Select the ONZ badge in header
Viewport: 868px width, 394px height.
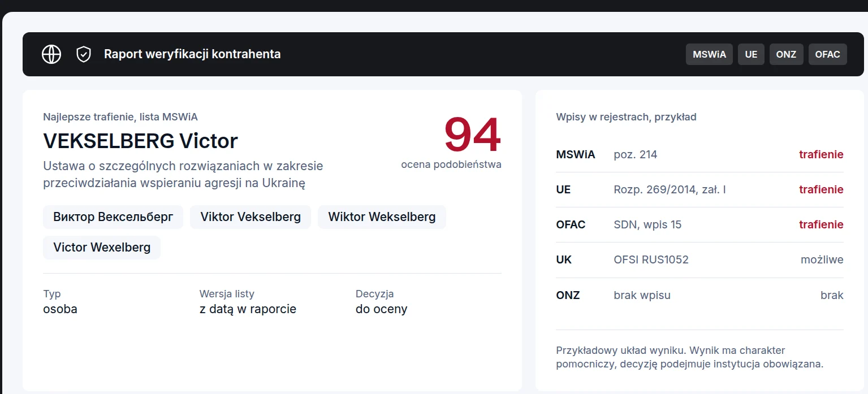786,54
